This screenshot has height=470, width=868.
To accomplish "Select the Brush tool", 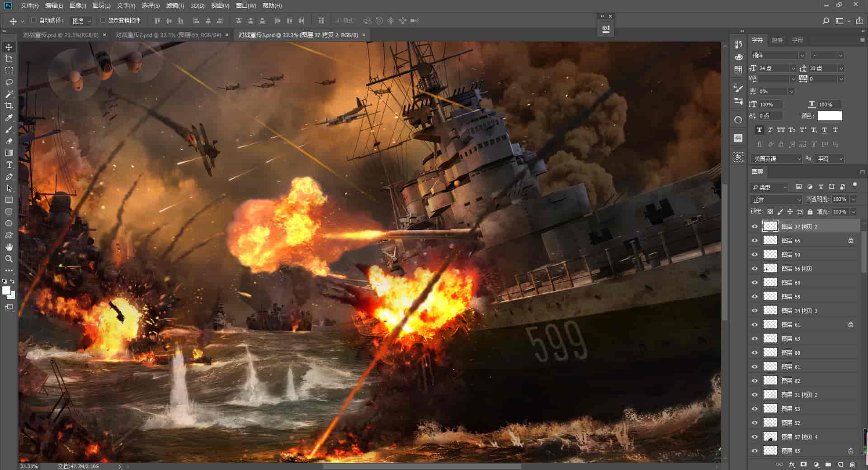I will 9,129.
